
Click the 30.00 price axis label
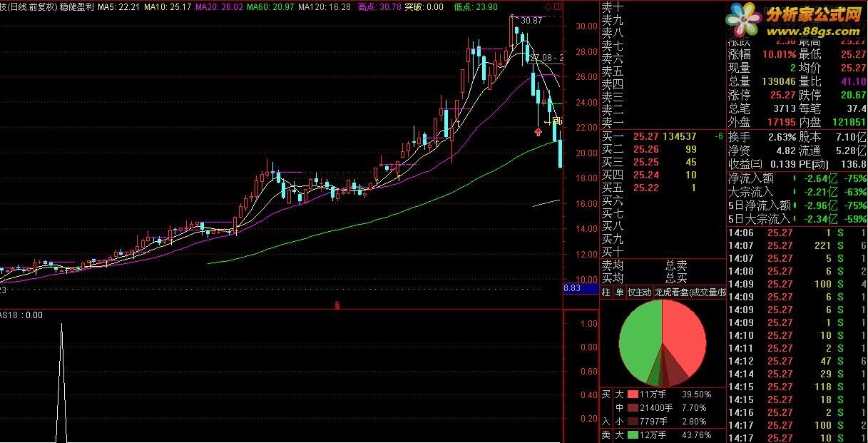tap(588, 26)
